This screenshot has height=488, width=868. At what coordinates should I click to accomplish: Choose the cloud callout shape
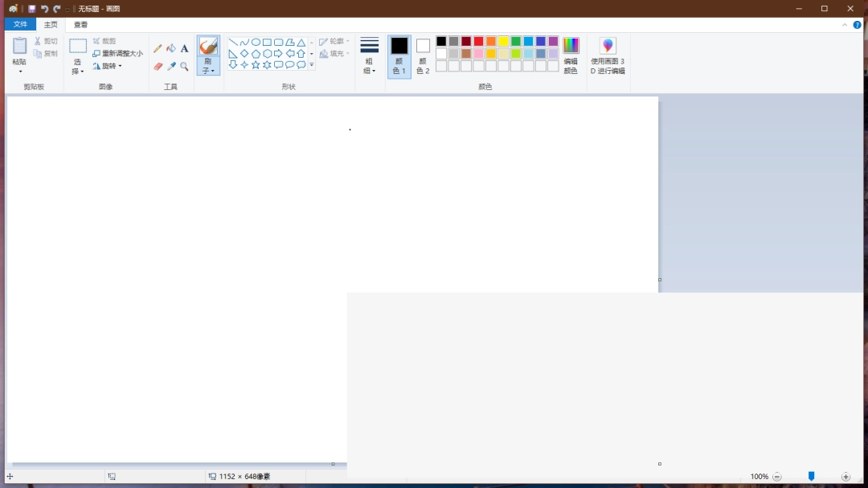point(301,65)
